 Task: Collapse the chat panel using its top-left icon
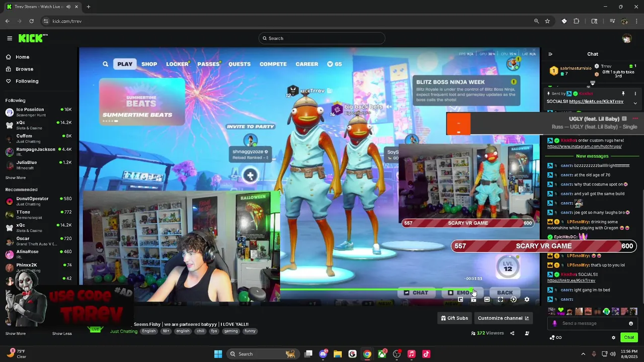tap(550, 54)
